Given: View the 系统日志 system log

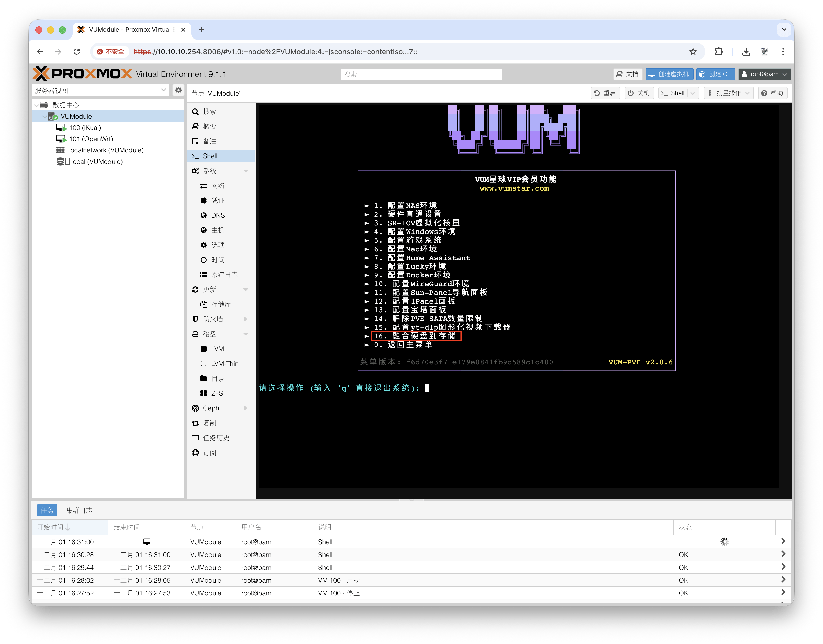Looking at the screenshot, I should click(x=224, y=274).
